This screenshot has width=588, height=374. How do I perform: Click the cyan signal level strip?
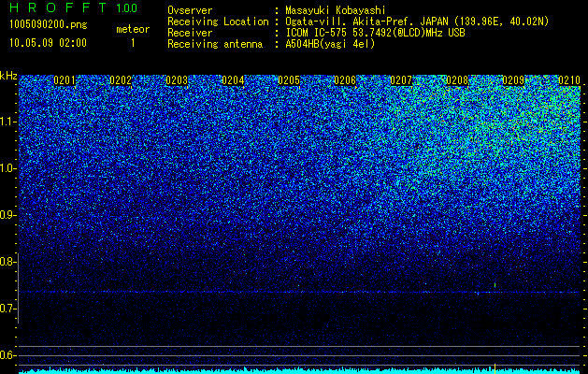[299, 370]
